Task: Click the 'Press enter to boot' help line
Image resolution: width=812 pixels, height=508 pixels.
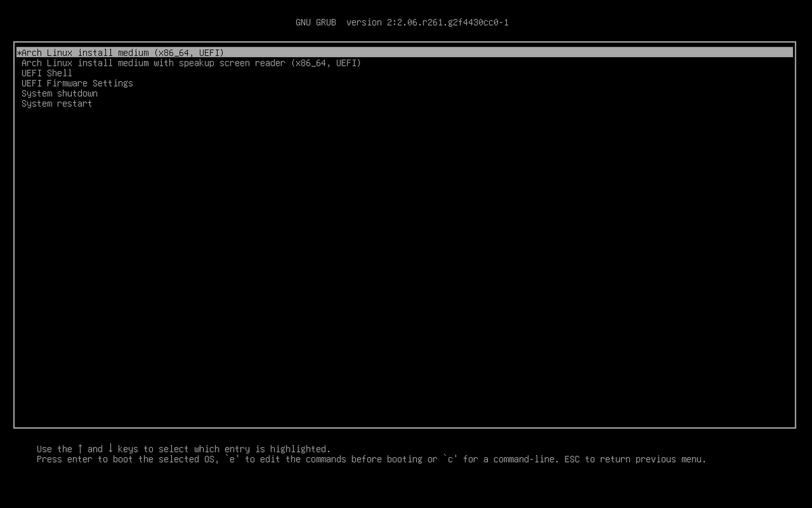Action: click(x=371, y=459)
